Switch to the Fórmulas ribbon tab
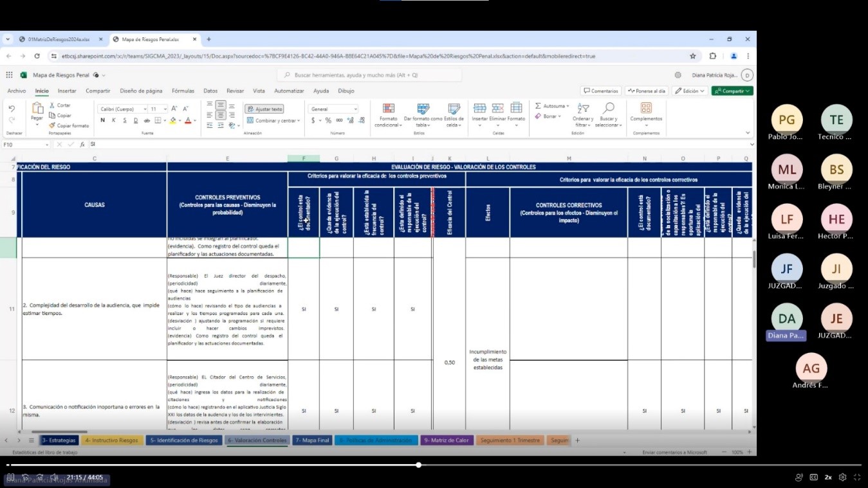The image size is (868, 488). point(183,91)
